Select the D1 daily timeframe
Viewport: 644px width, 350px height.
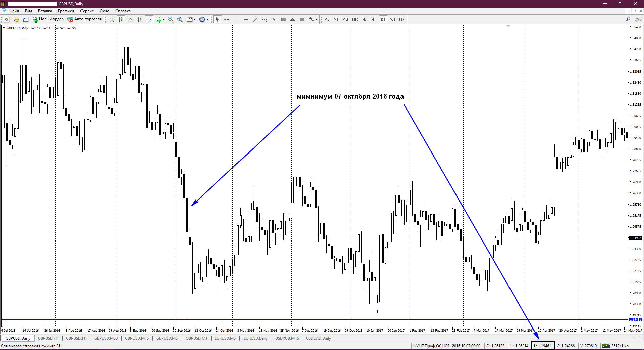(383, 19)
